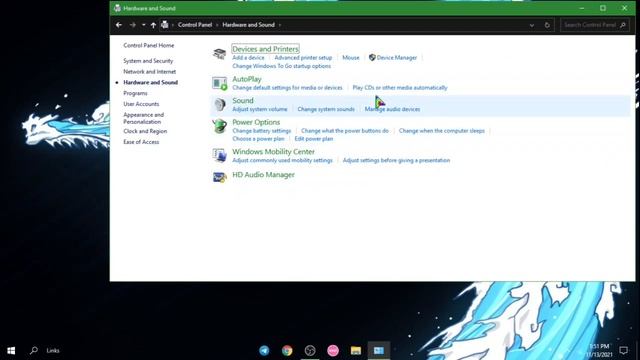This screenshot has width=640, height=360.
Task: Open HD Audio Manager heading
Action: coord(263,175)
